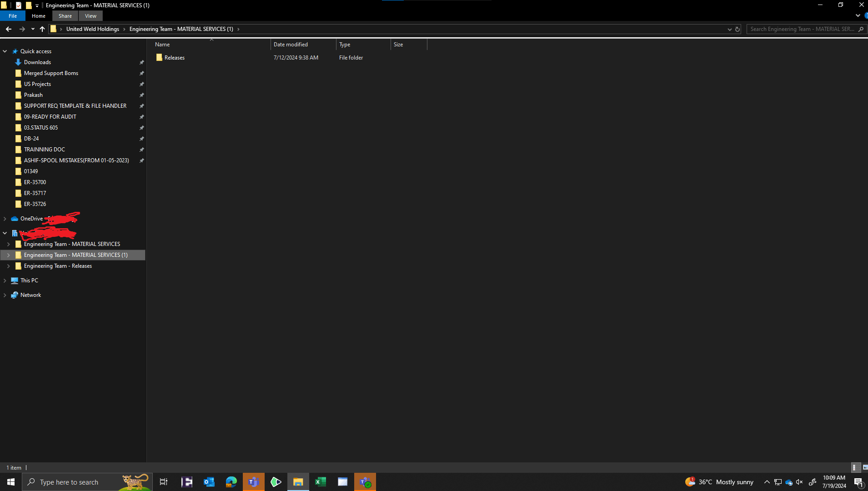Viewport: 868px width, 491px height.
Task: Select the Releases date 7/12/2024 9:38 AM
Action: click(296, 58)
